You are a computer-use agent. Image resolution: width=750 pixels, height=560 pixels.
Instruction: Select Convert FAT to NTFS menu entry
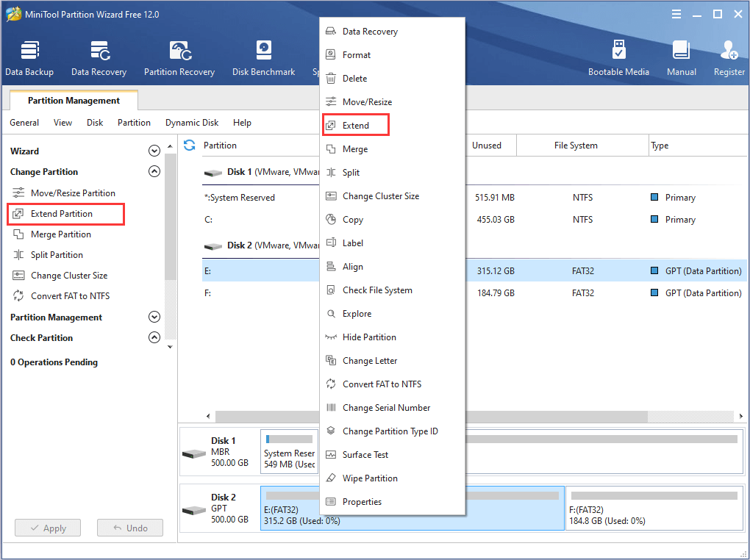[392, 384]
